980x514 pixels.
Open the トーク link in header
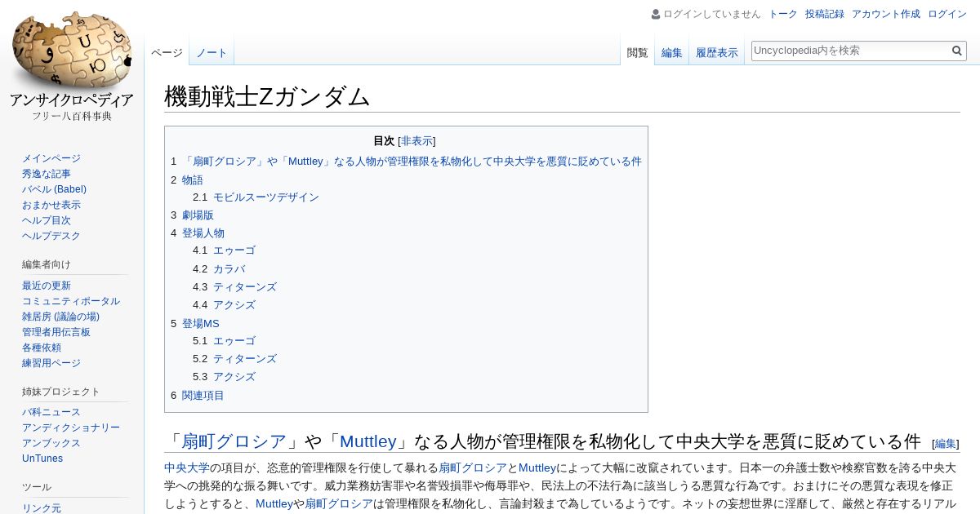(x=782, y=14)
